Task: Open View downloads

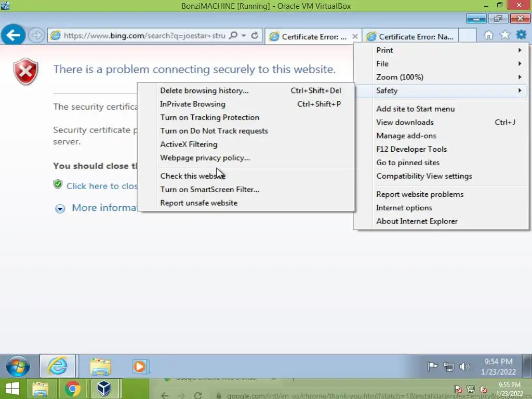Action: 441,122
